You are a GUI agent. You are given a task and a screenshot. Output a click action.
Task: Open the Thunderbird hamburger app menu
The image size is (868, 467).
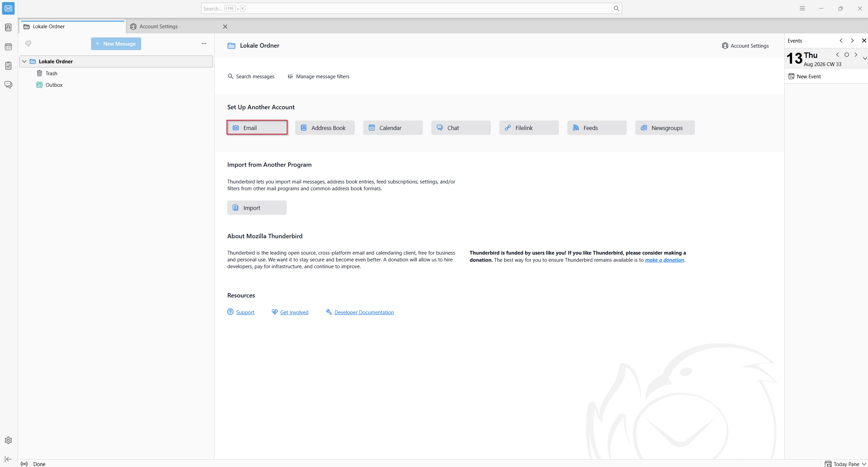802,9
